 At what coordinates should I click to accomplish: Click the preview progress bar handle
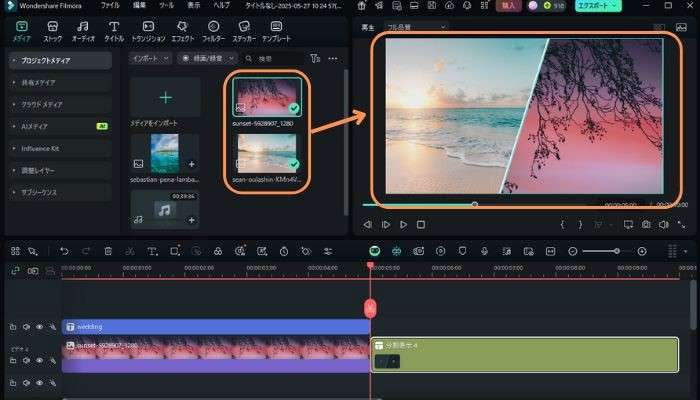(x=475, y=204)
